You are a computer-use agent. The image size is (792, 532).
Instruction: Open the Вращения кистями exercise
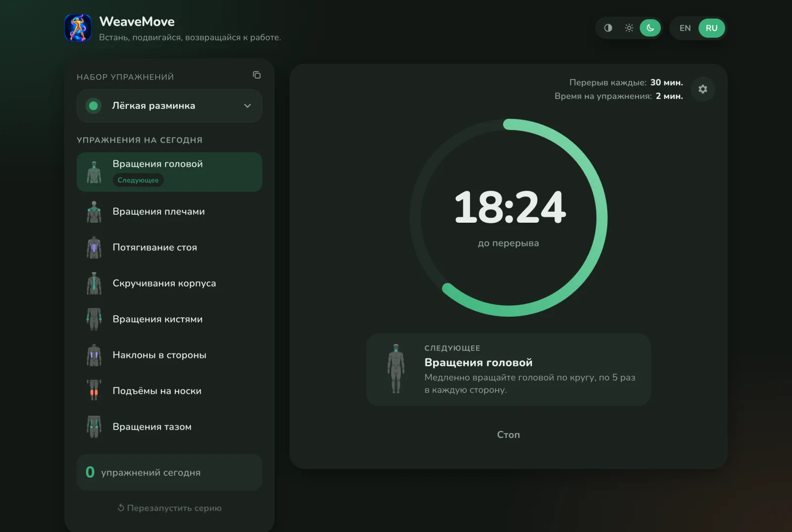[169, 319]
